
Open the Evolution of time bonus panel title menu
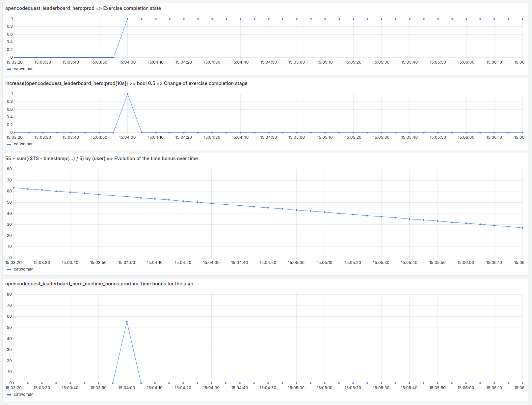pos(101,159)
